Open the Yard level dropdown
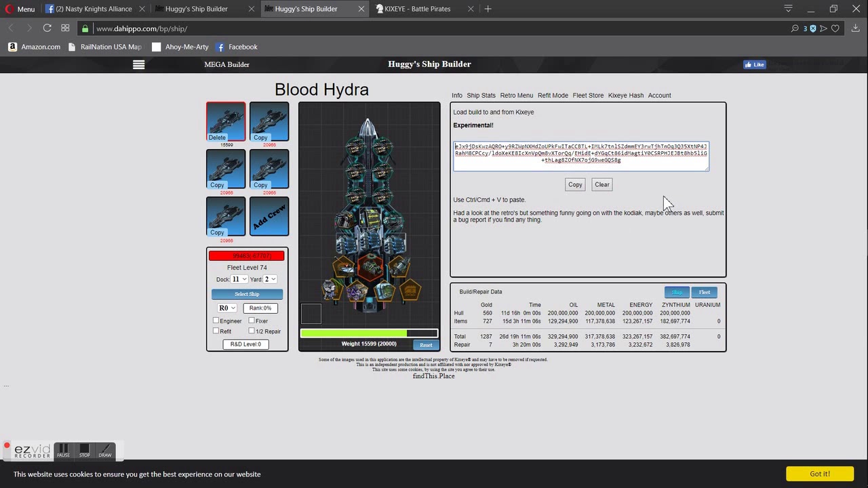The image size is (868, 488). pyautogui.click(x=271, y=279)
